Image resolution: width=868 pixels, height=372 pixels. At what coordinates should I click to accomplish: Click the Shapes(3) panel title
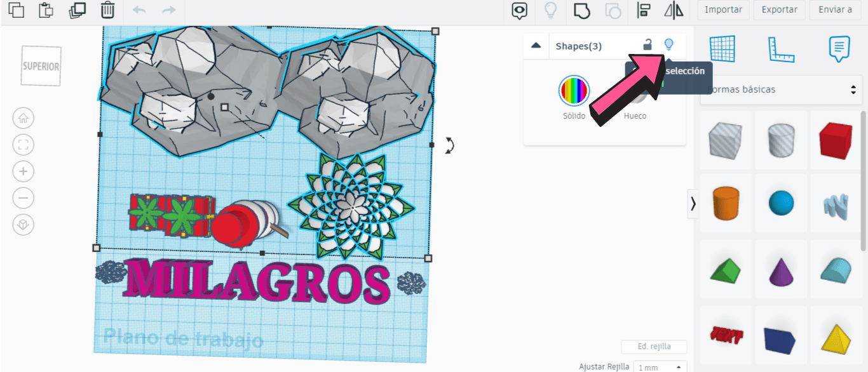tap(578, 46)
